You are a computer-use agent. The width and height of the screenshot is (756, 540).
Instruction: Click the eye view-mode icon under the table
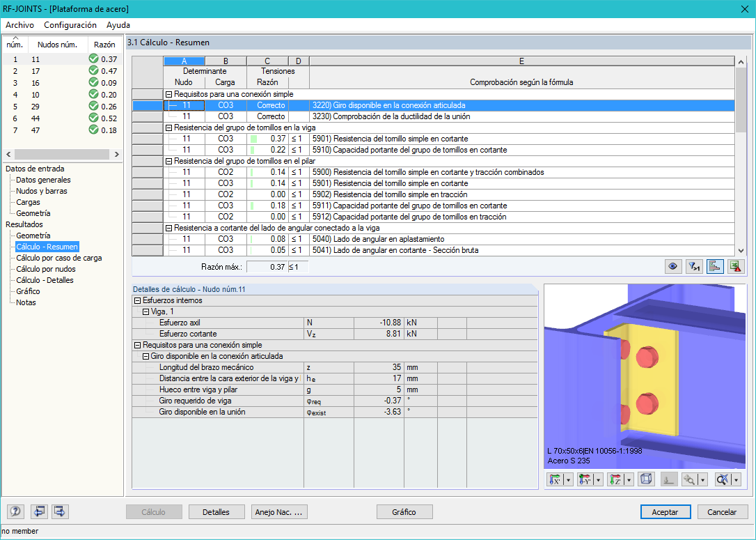[x=673, y=266]
